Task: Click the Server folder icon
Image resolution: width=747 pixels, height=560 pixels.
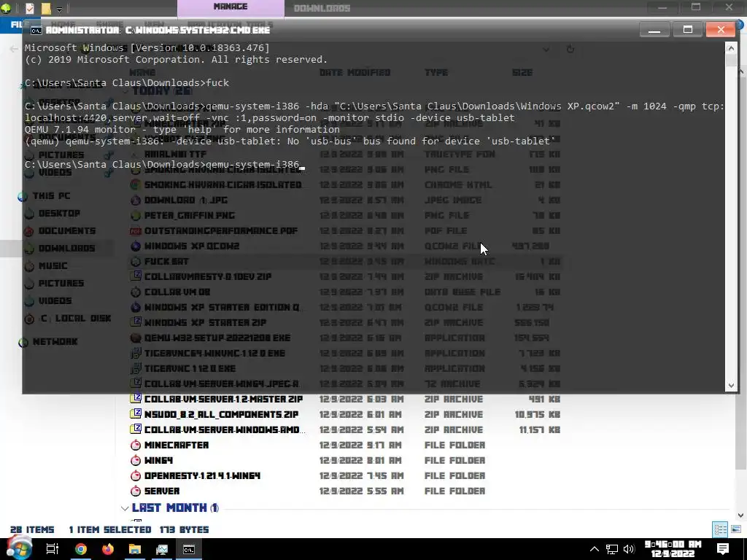Action: click(x=136, y=491)
